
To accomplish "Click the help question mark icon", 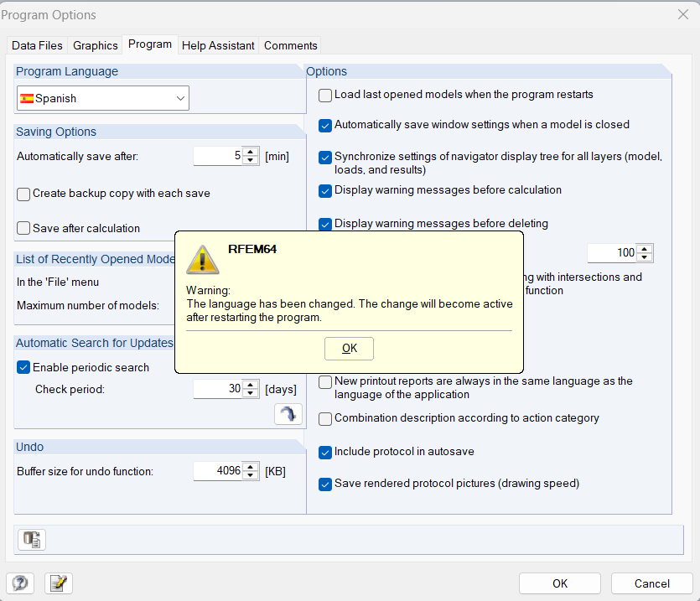I will (20, 583).
